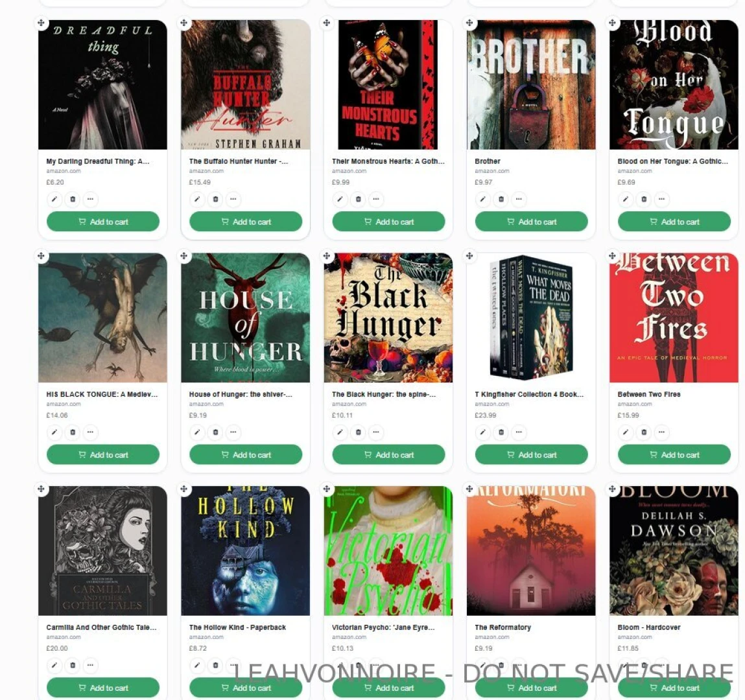Add Bloom hardcover to cart
745x700 pixels.
(674, 688)
